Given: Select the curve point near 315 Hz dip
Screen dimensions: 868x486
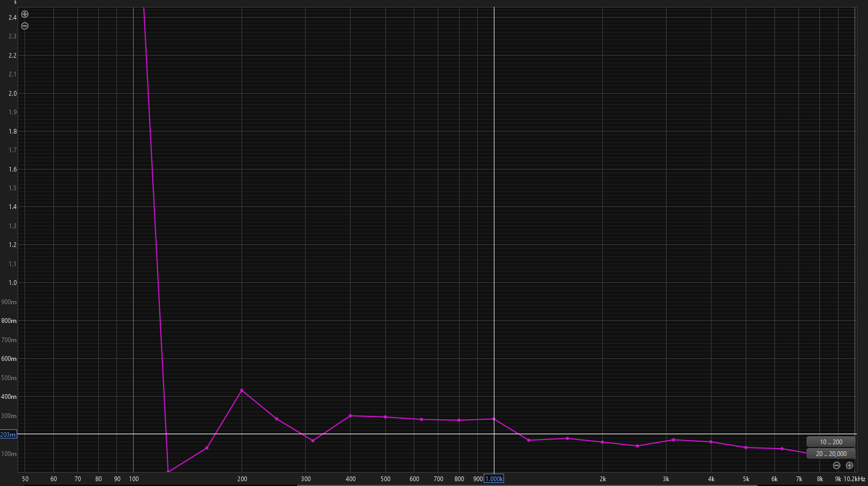Looking at the screenshot, I should [313, 441].
